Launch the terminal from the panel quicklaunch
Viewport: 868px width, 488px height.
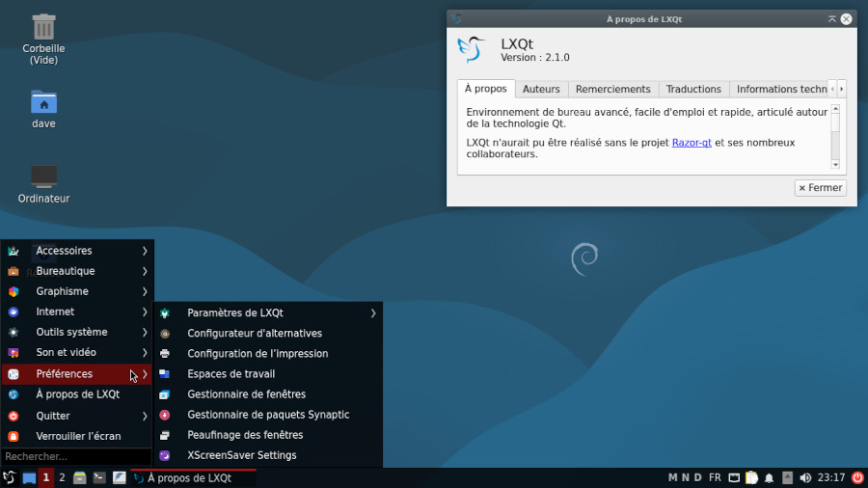click(x=99, y=477)
